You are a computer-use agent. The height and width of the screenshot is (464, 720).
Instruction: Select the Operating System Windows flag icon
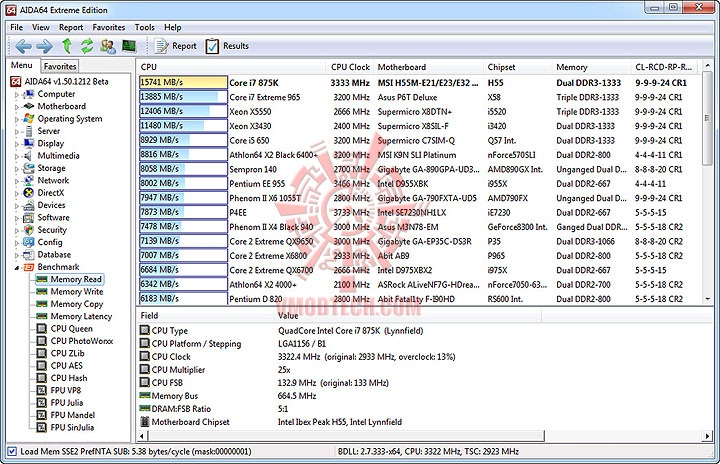click(29, 119)
